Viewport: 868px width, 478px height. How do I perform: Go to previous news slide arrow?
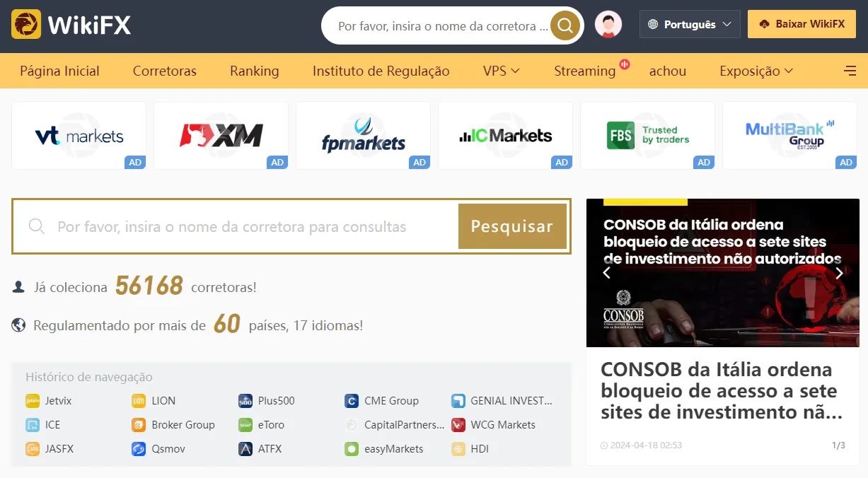tap(606, 273)
